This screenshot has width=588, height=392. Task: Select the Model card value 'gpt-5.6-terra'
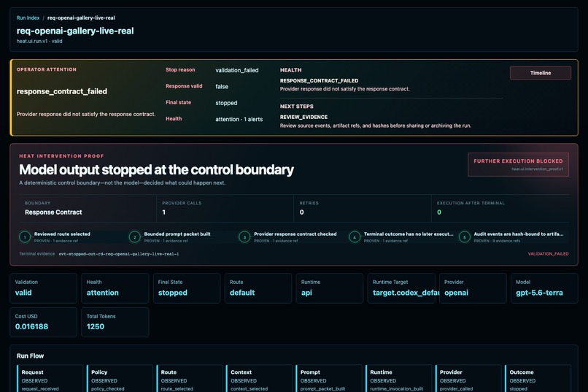pyautogui.click(x=539, y=293)
